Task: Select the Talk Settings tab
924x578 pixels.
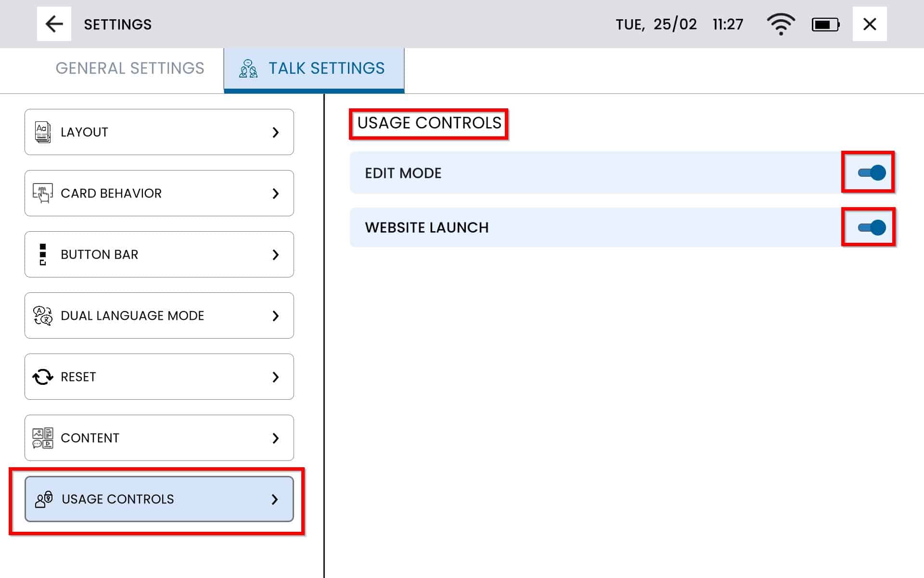Action: pyautogui.click(x=314, y=68)
